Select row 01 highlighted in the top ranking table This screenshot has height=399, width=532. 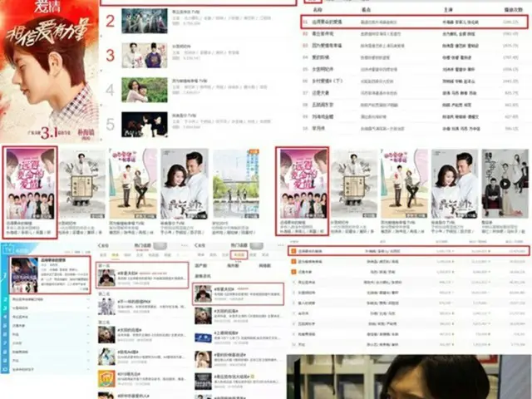[414, 22]
